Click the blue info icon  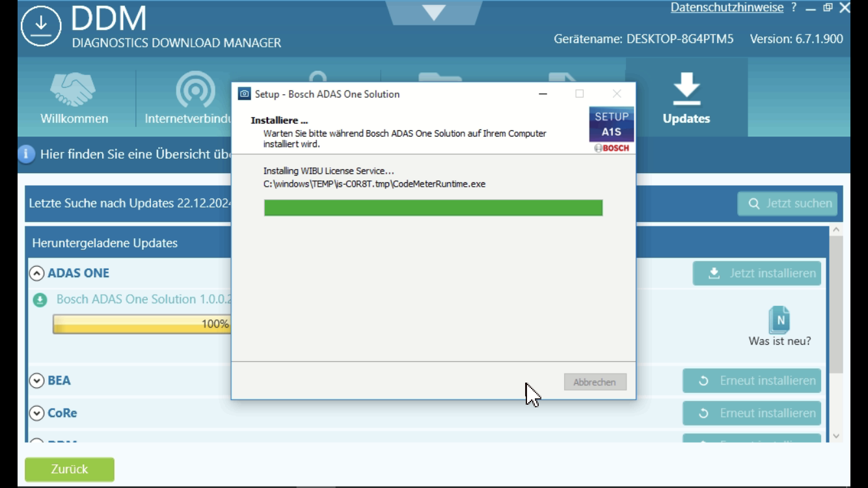coord(26,154)
